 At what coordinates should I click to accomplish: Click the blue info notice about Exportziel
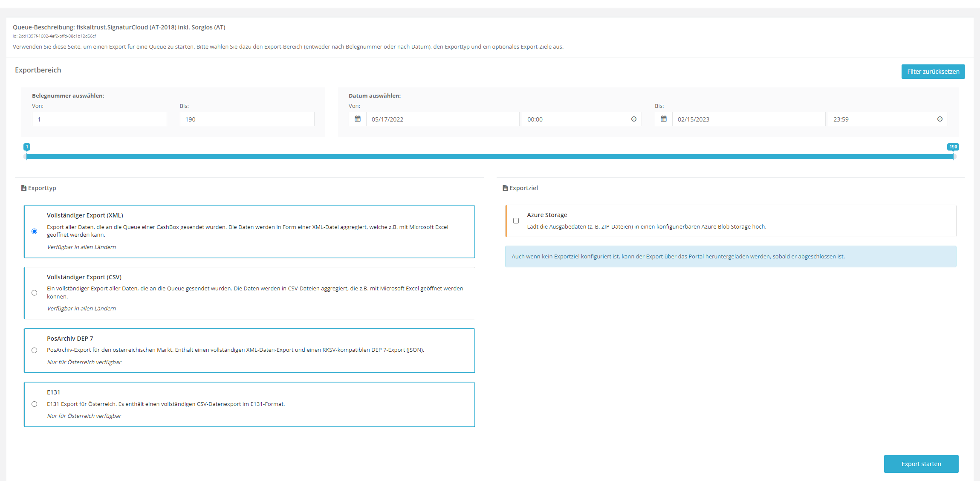tap(731, 257)
